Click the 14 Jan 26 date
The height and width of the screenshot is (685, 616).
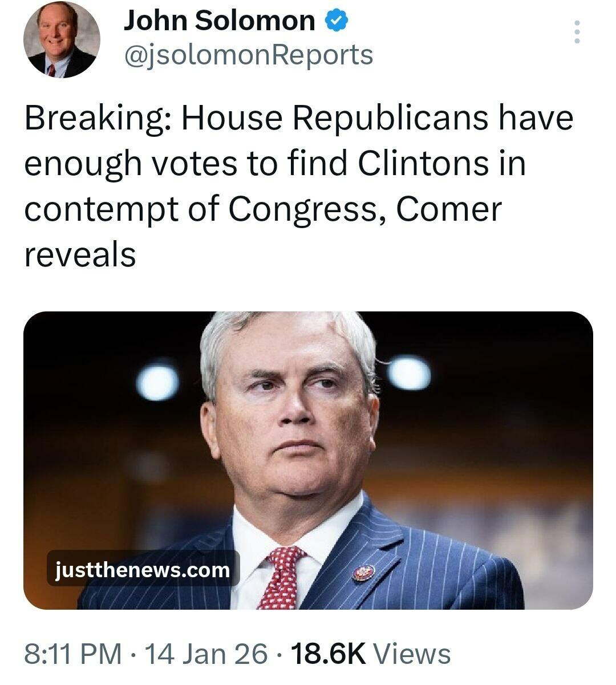(206, 653)
